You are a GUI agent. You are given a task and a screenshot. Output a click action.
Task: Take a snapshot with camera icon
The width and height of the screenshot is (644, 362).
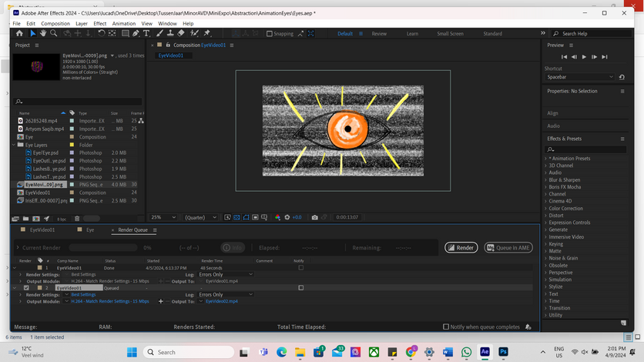point(314,217)
